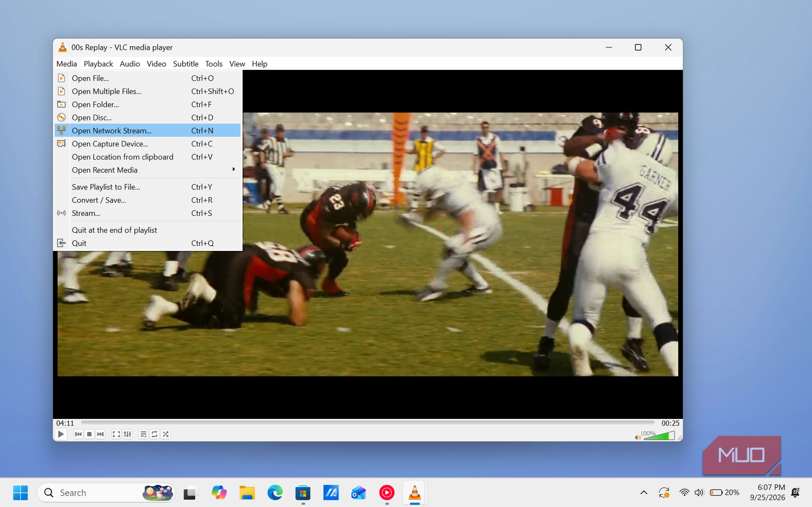Viewport: 812px width, 507px height.
Task: Open the red media player taskbar app
Action: click(387, 492)
